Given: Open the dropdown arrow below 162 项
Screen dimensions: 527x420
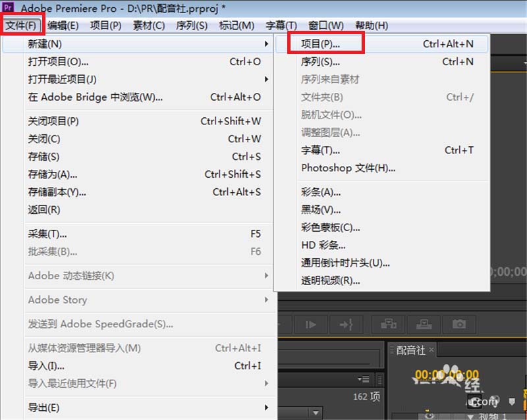Looking at the screenshot, I should coord(316,412).
